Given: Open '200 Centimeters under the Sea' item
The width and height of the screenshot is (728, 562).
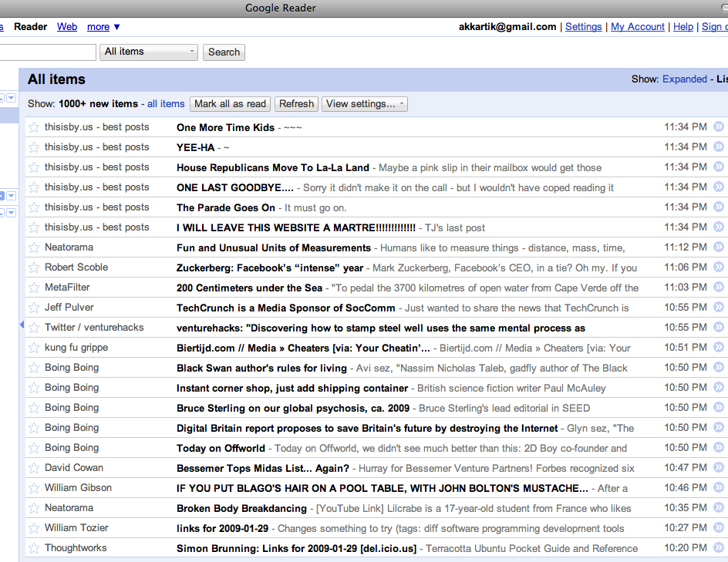Looking at the screenshot, I should (x=249, y=288).
